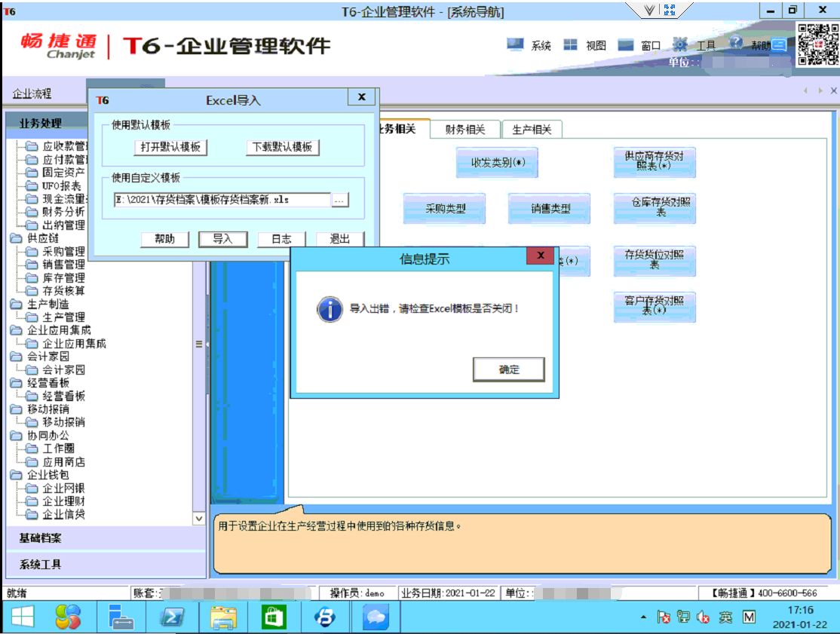840x634 pixels.
Task: Open the 企业流程 tab
Action: tap(32, 93)
